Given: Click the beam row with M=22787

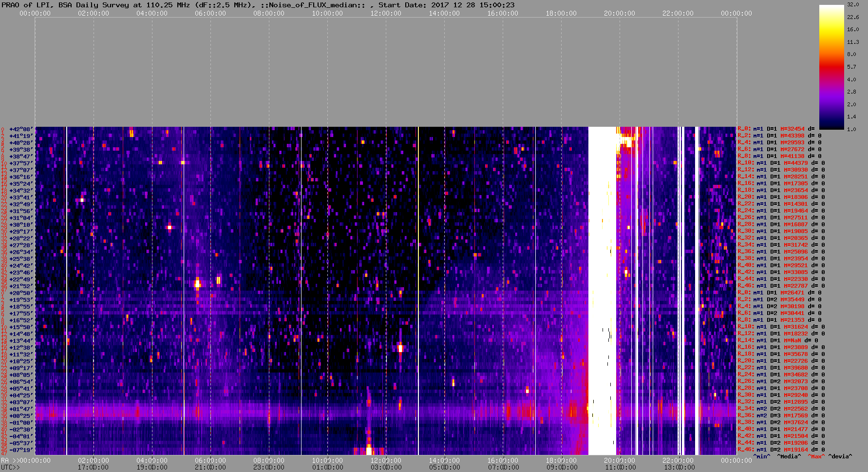Looking at the screenshot, I should [781, 286].
